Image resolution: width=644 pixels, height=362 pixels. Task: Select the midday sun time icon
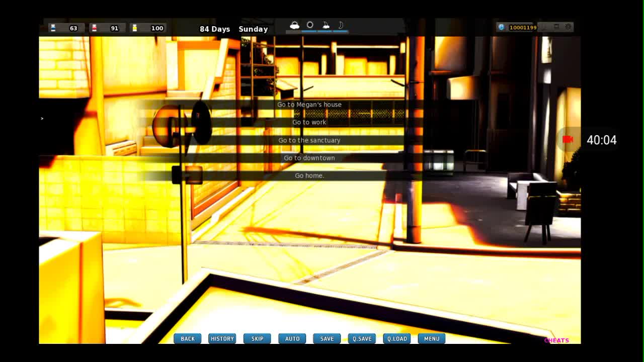pyautogui.click(x=310, y=25)
